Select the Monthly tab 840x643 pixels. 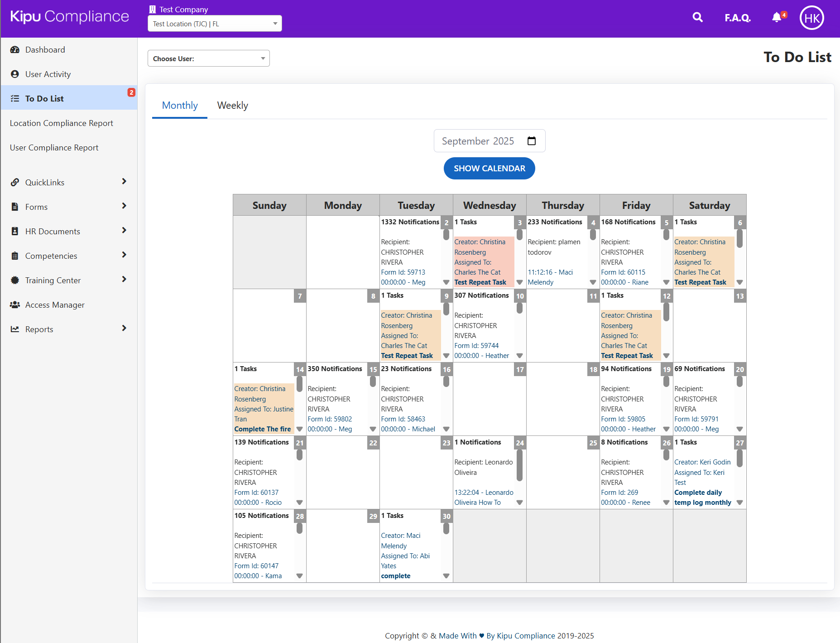click(x=180, y=106)
